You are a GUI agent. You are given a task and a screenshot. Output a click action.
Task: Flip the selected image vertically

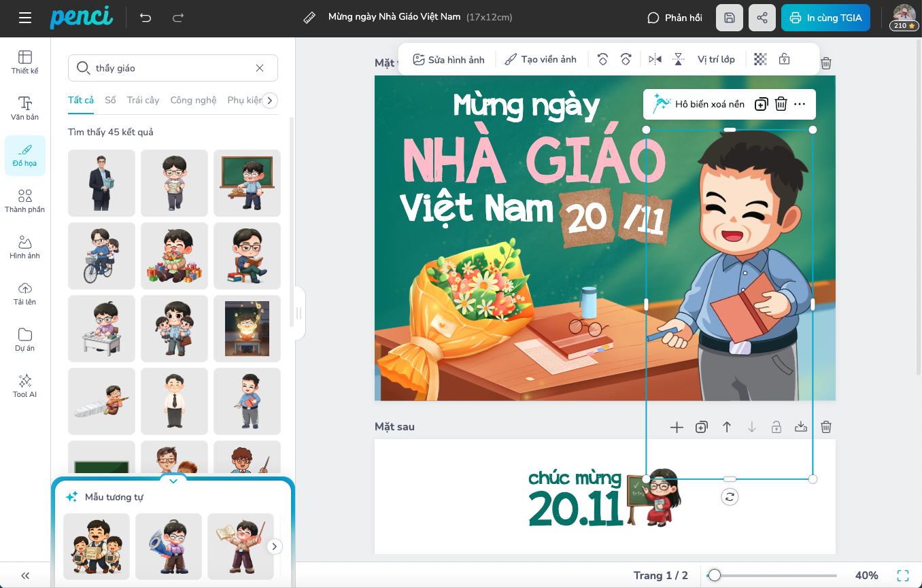point(679,60)
